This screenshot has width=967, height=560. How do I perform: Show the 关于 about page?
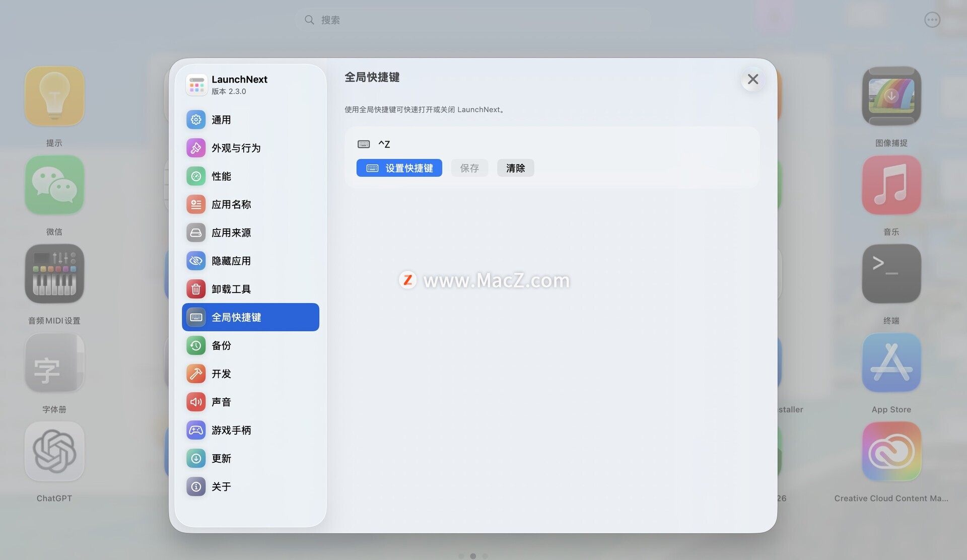[x=221, y=486]
